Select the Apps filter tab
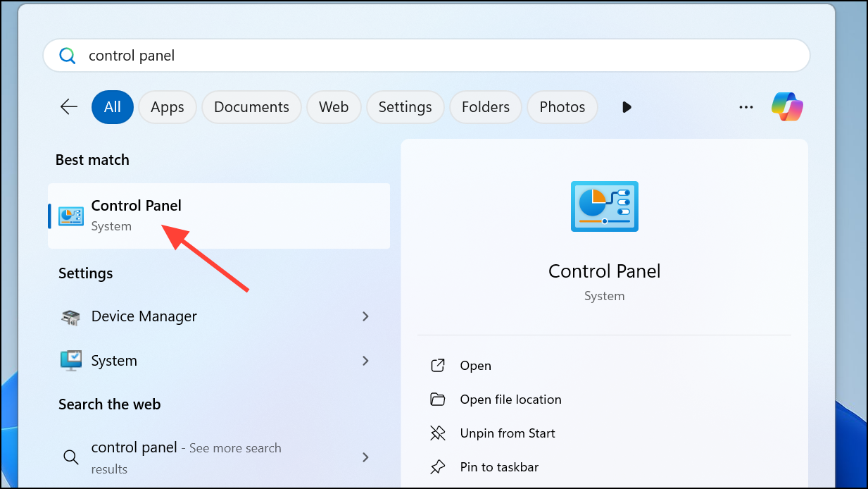 coord(168,107)
